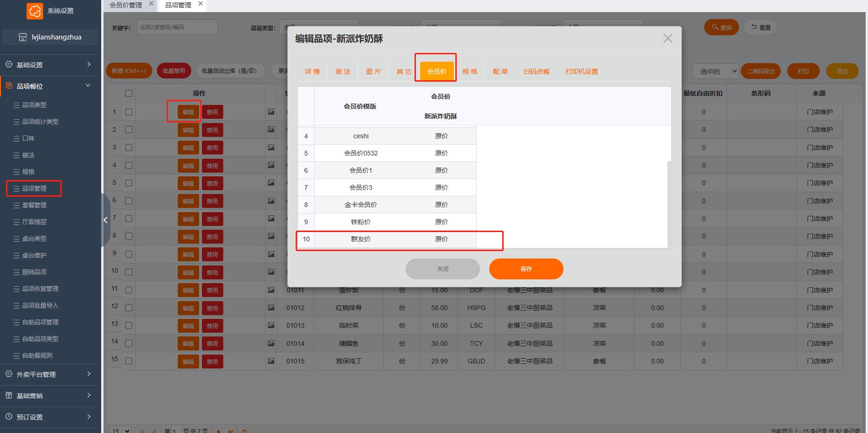Click the orange 保存 button
Viewport: 868px width, 433px height.
(526, 269)
